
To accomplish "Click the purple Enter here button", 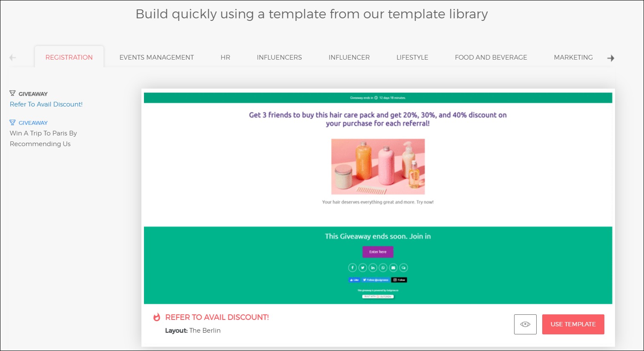I will pos(378,252).
